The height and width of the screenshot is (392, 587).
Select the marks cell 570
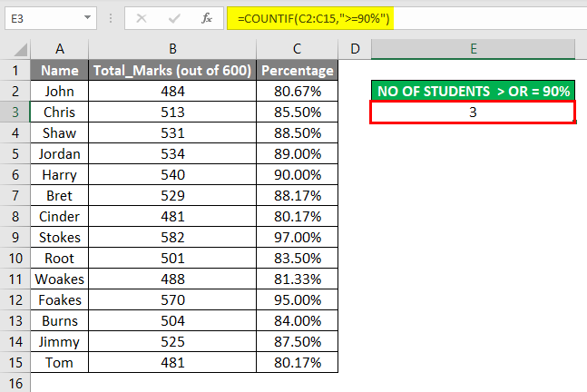172,299
